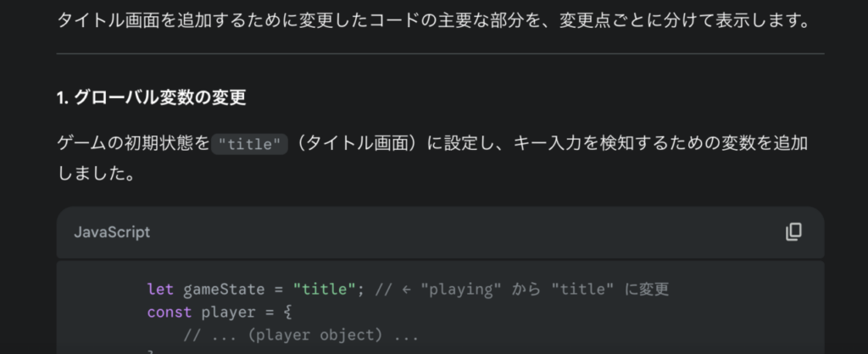Copy the JavaScript code block
868x354 pixels.
click(793, 232)
